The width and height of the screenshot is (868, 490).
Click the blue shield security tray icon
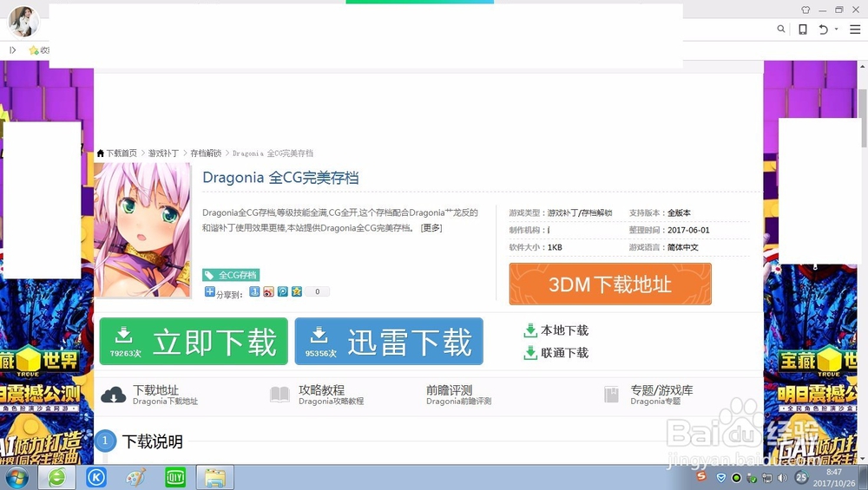pos(720,478)
